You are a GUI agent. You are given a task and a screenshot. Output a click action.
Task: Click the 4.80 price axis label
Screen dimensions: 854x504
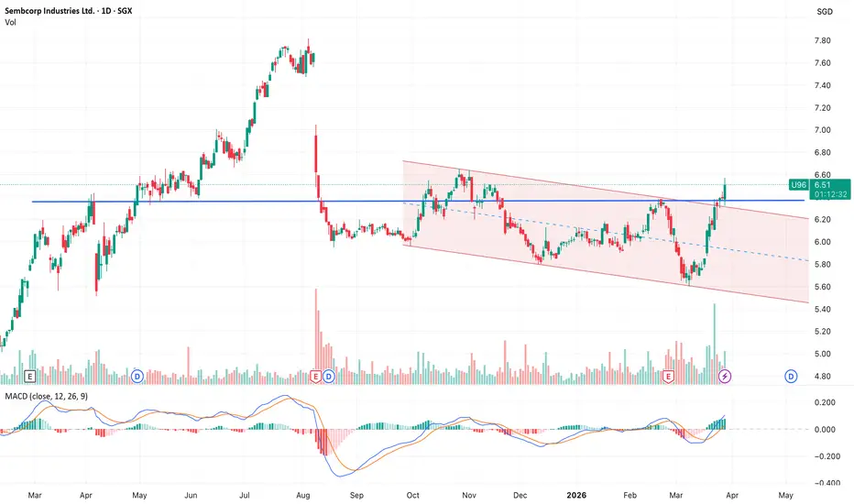[822, 376]
